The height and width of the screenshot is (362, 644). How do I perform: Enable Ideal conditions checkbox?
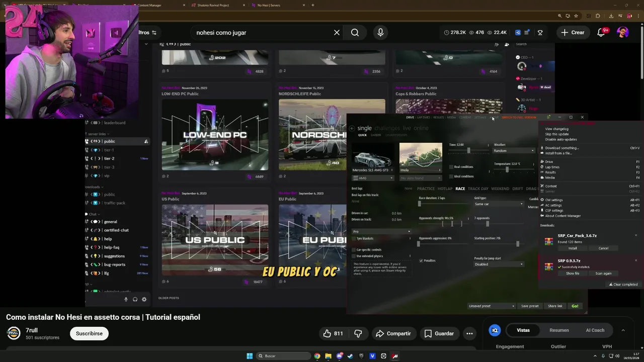[451, 176]
